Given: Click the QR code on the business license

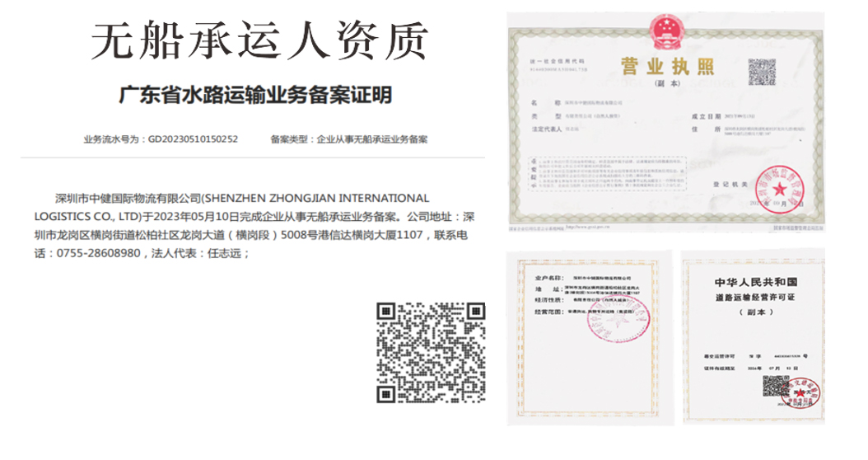Looking at the screenshot, I should coord(762,72).
